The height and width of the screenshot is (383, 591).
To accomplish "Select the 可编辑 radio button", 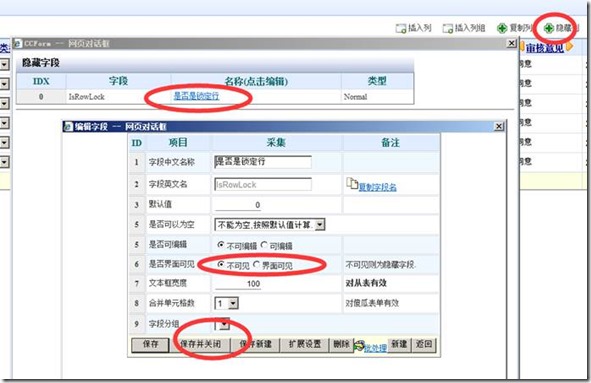I will click(x=264, y=245).
